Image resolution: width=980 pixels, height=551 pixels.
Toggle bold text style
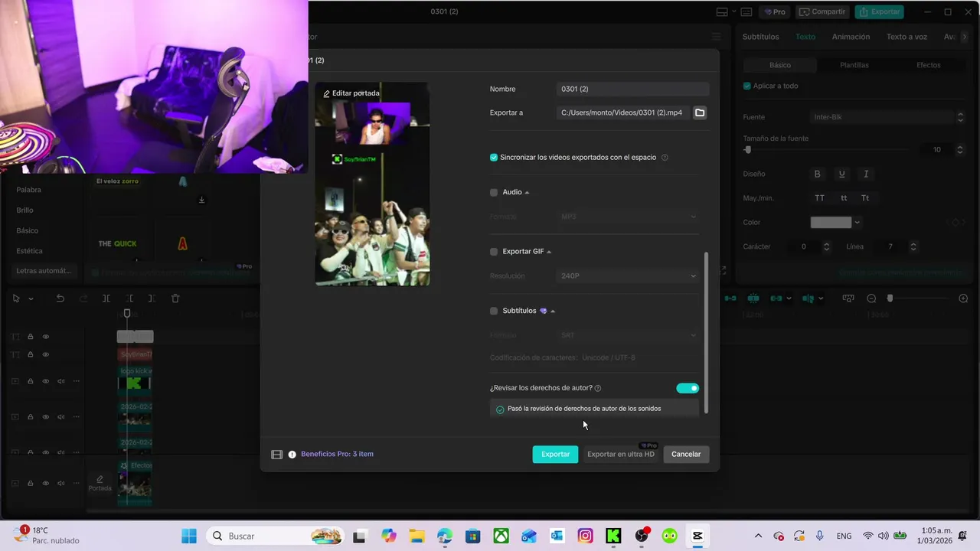[x=817, y=174]
